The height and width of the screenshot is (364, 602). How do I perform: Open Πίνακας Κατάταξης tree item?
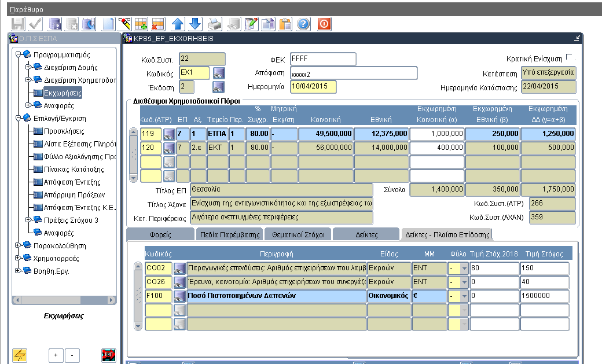[x=74, y=169]
